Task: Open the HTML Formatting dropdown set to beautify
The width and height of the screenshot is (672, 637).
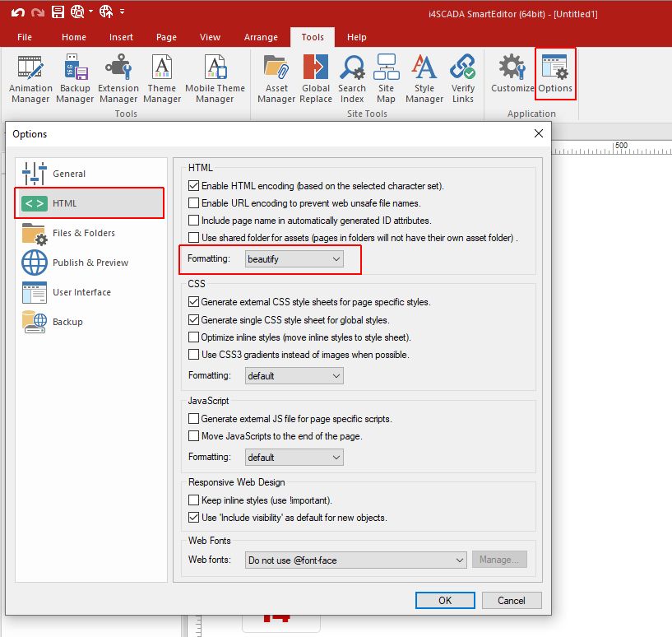Action: tap(294, 259)
